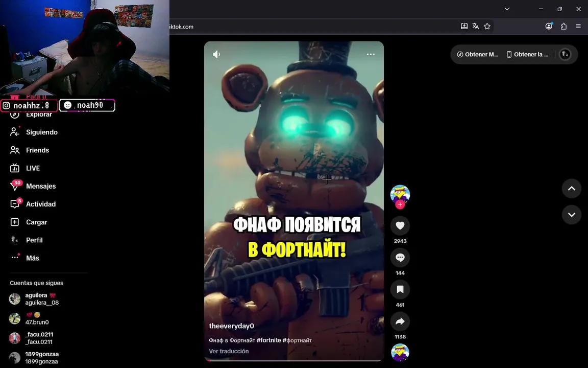The image size is (588, 368).
Task: Open the sound disc avatar below share
Action: (x=400, y=352)
